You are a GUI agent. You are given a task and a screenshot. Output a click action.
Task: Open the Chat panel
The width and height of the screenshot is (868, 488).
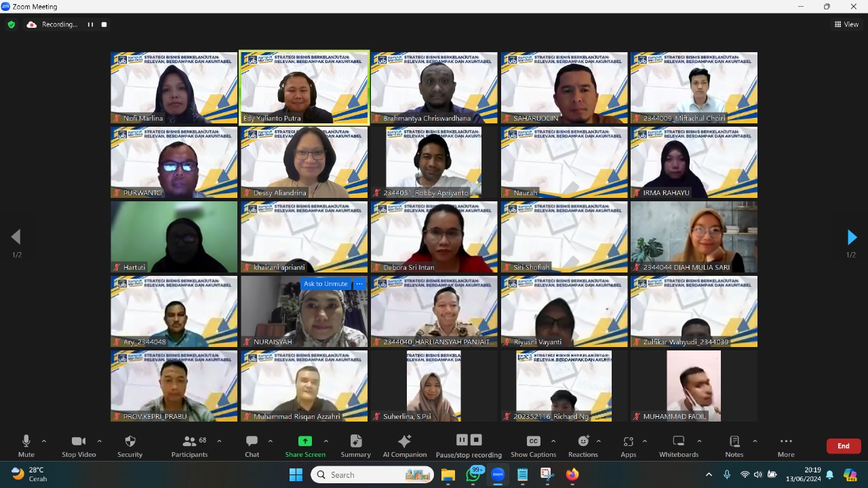pyautogui.click(x=252, y=445)
